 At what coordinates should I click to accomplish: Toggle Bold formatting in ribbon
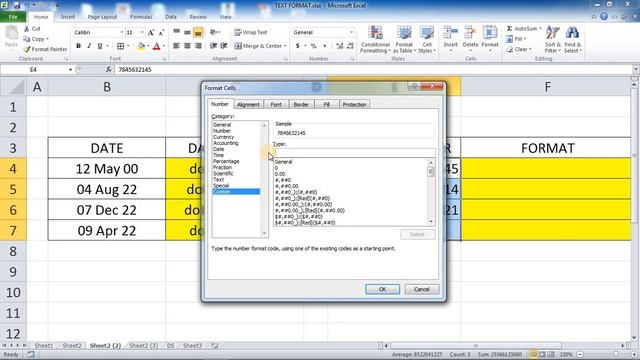(x=78, y=46)
